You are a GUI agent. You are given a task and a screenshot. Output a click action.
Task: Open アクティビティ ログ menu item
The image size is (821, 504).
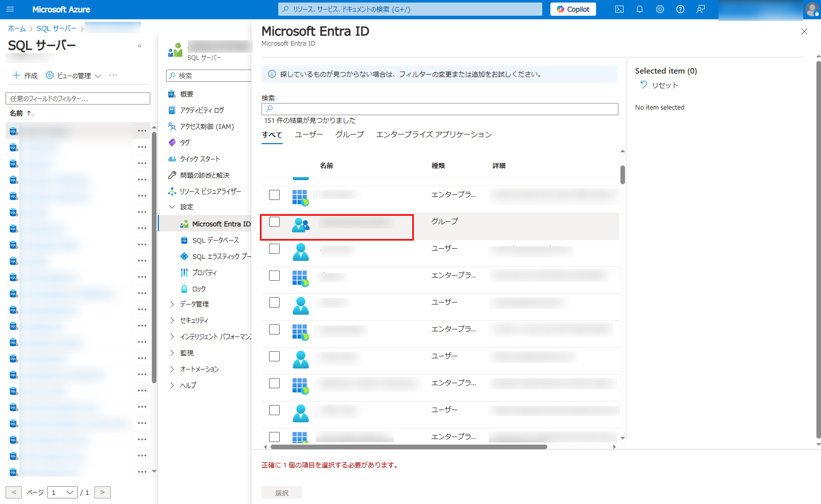pos(196,110)
